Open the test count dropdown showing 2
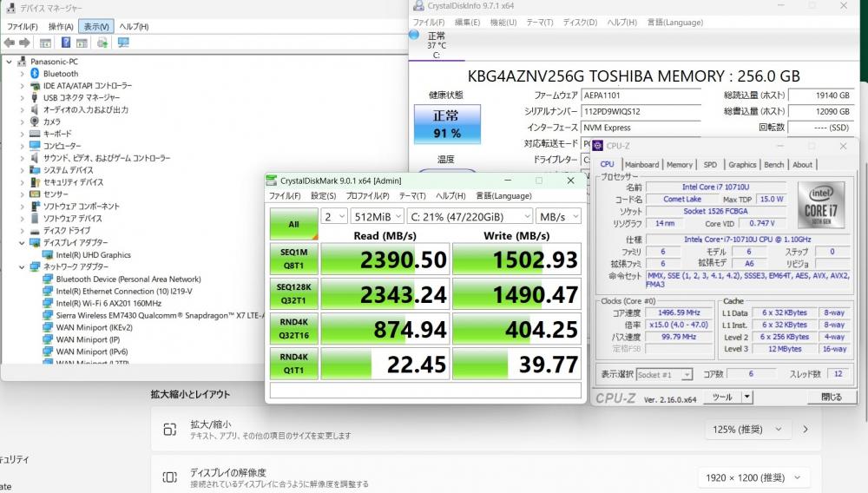 tap(334, 216)
